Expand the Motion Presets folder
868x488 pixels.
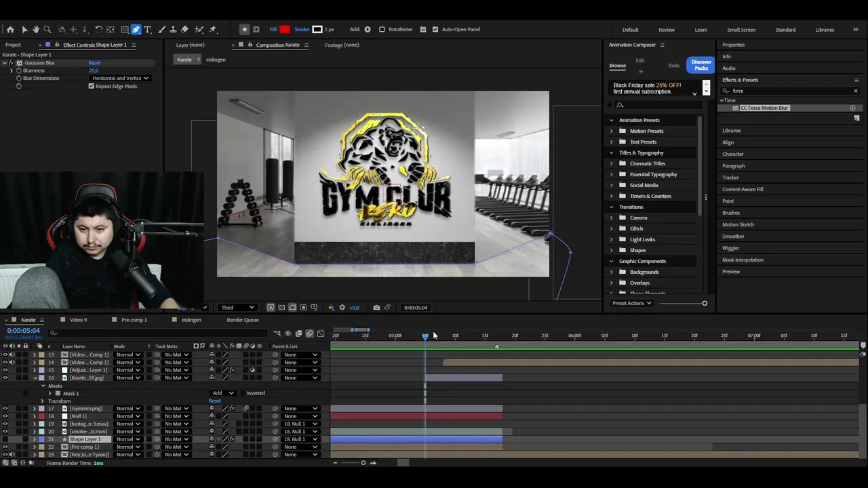(x=611, y=131)
